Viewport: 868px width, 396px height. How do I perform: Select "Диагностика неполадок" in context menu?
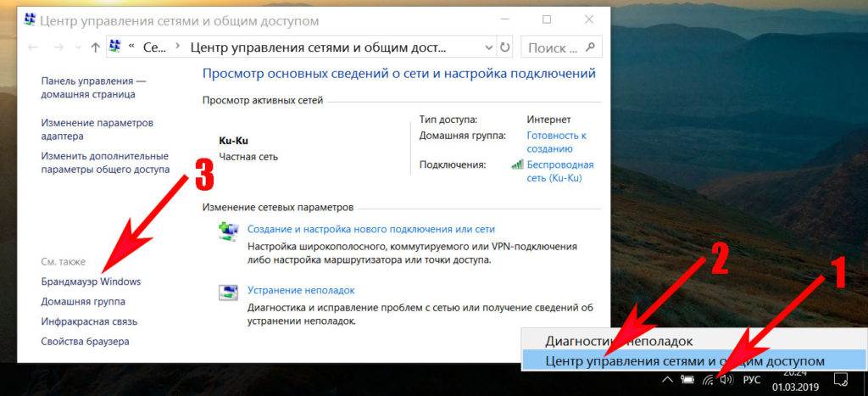point(619,341)
